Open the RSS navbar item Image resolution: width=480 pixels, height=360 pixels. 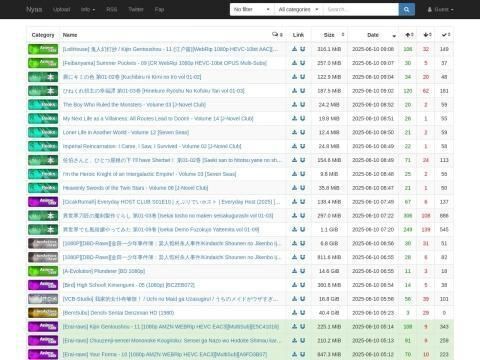pyautogui.click(x=112, y=9)
